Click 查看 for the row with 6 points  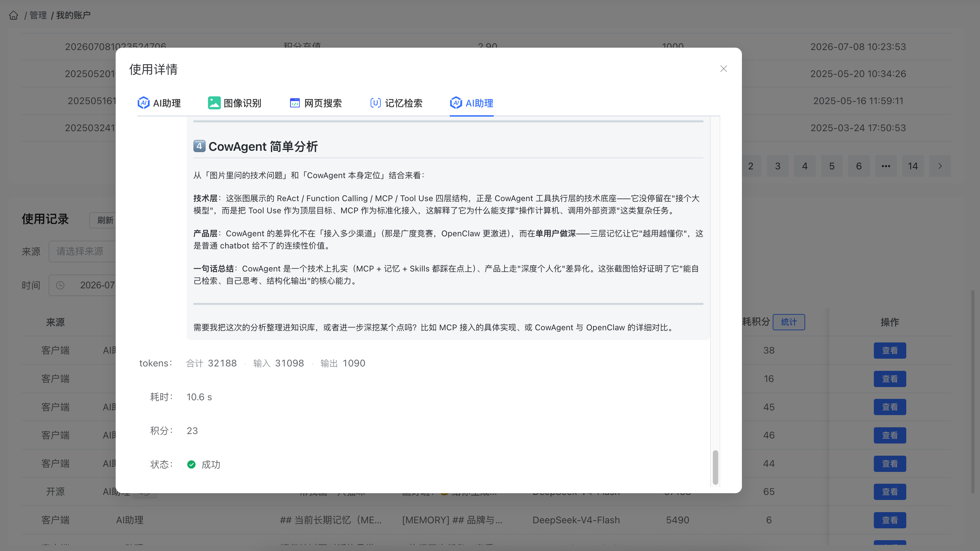coord(889,520)
